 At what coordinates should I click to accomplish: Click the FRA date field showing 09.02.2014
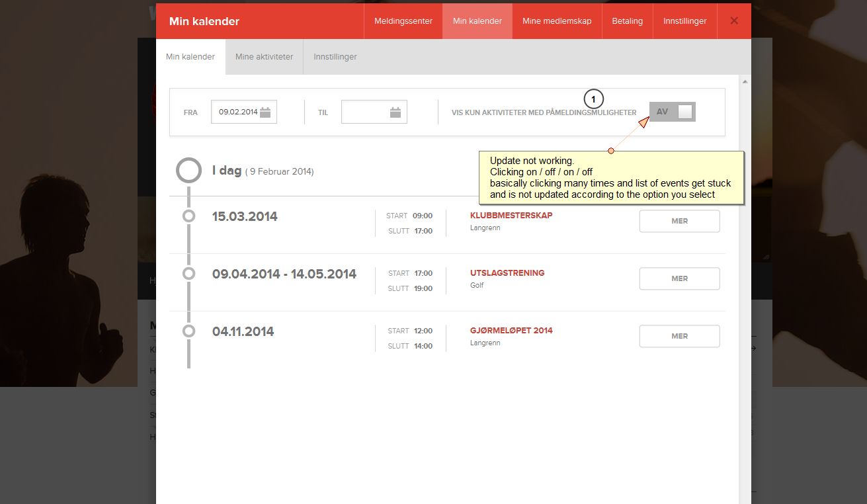pos(244,112)
